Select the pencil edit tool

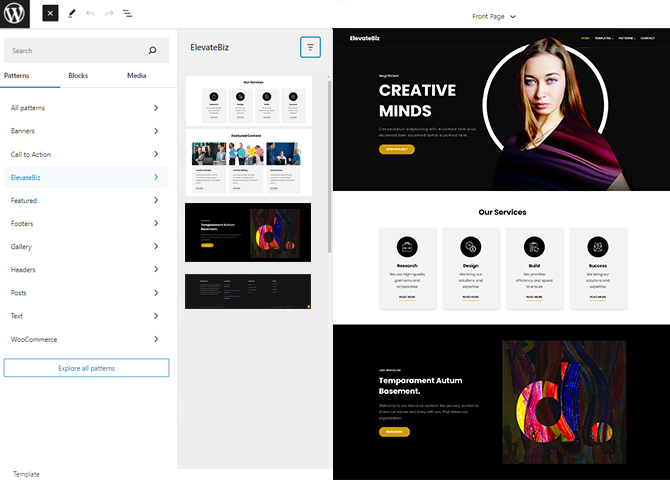pyautogui.click(x=72, y=14)
